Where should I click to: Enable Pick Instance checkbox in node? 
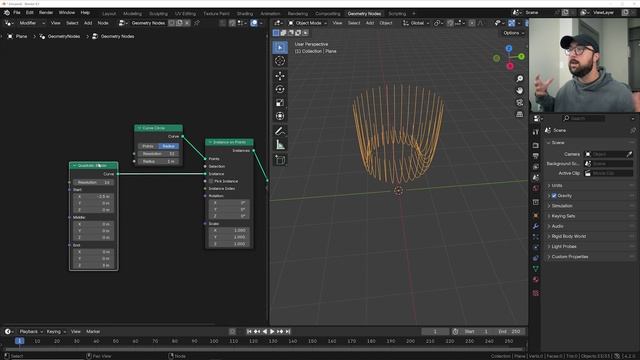(x=211, y=181)
